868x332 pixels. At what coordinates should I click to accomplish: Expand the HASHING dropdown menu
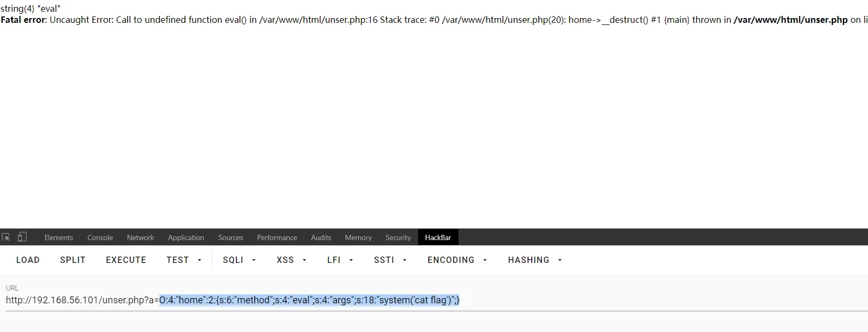coord(534,260)
